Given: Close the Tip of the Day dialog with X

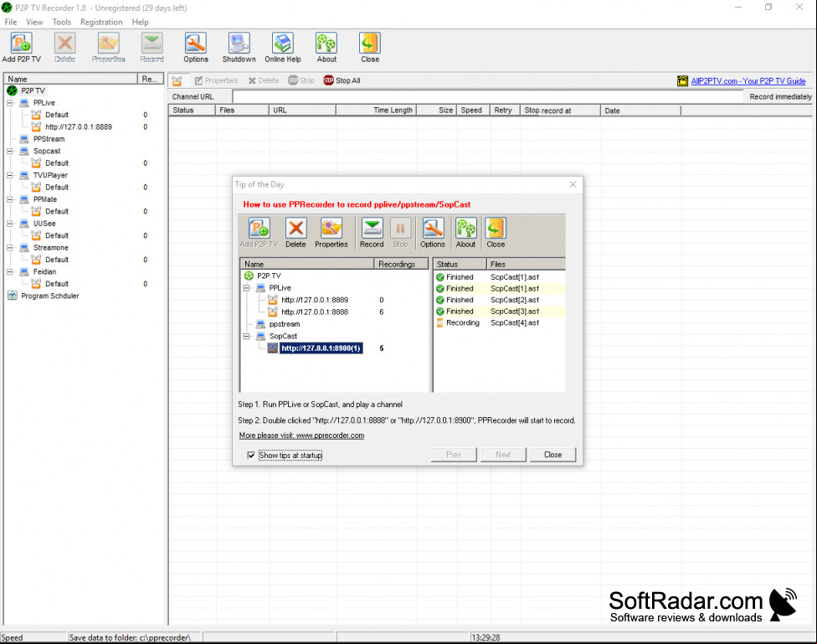Looking at the screenshot, I should click(573, 184).
